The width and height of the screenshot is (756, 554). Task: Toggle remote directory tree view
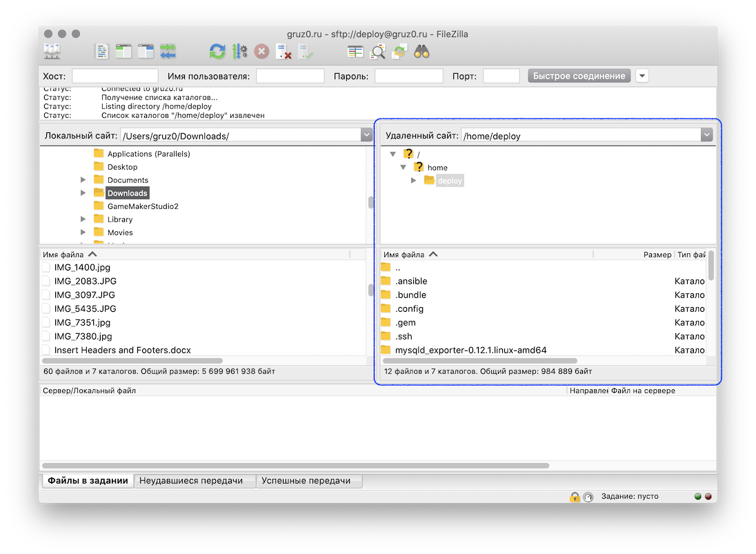pos(146,51)
